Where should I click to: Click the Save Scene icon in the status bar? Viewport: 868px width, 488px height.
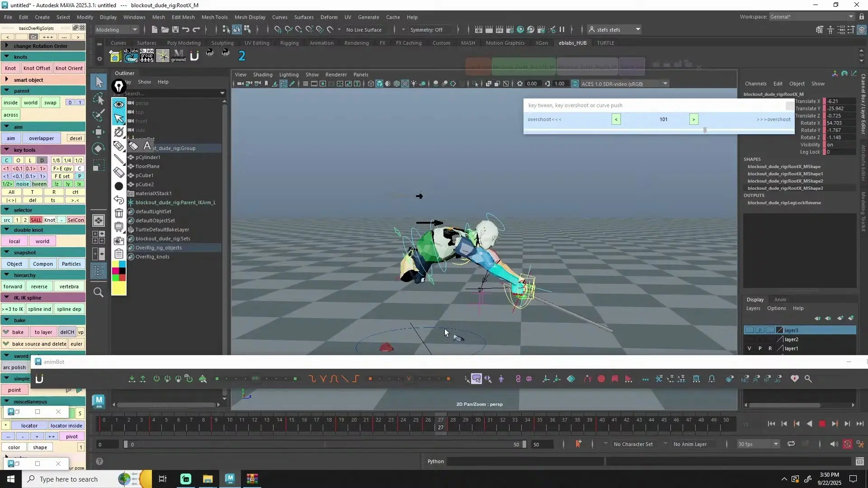tap(175, 29)
